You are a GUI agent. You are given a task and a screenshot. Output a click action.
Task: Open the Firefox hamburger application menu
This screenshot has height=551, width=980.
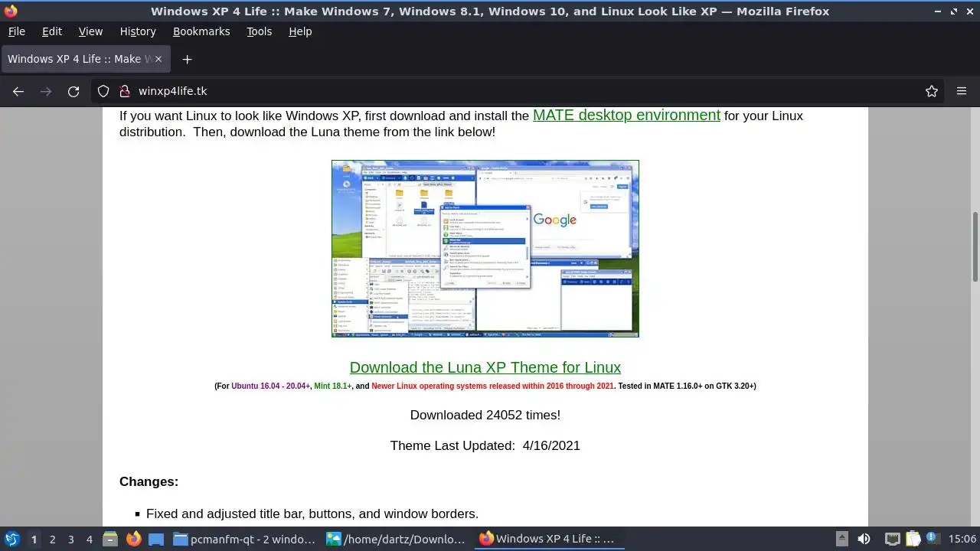pyautogui.click(x=962, y=91)
